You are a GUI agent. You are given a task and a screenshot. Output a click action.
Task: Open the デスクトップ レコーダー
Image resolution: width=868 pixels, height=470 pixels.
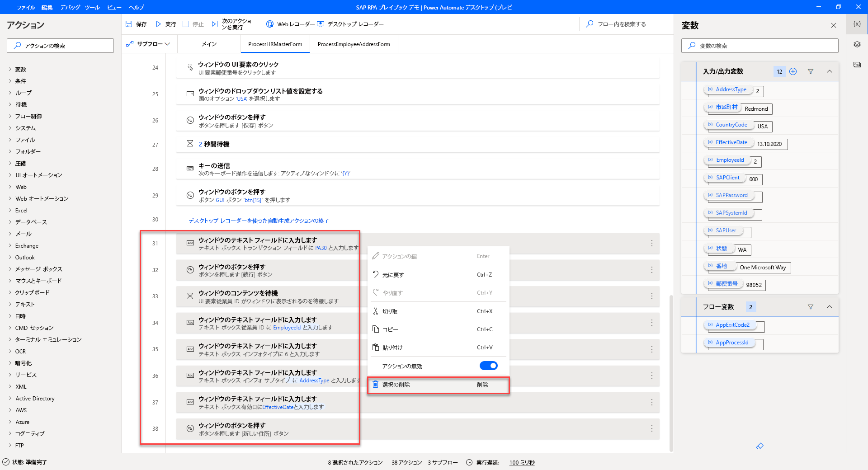[350, 24]
